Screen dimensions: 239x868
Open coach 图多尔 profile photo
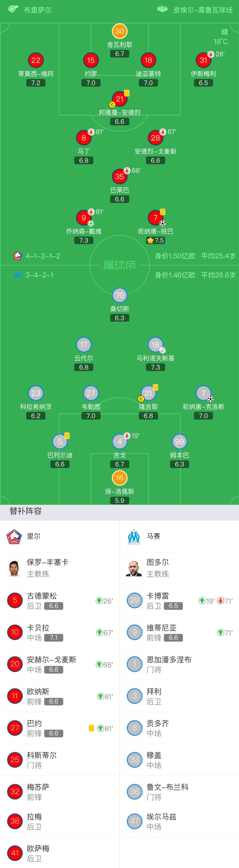(134, 568)
